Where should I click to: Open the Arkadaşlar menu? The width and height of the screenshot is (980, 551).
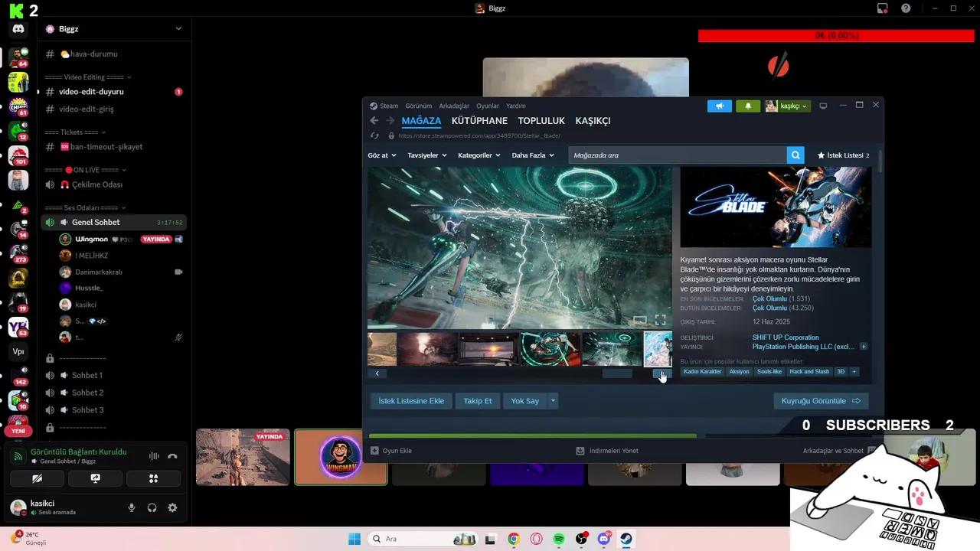pos(454,106)
